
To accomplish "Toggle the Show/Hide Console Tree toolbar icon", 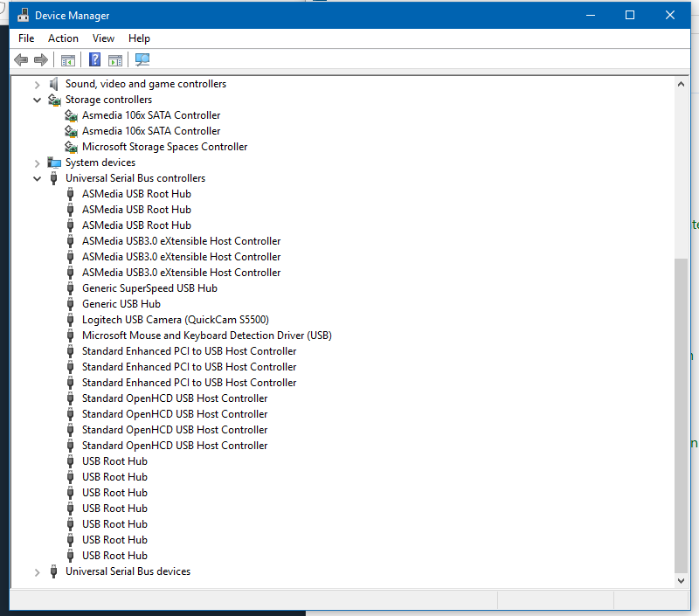I will [68, 59].
